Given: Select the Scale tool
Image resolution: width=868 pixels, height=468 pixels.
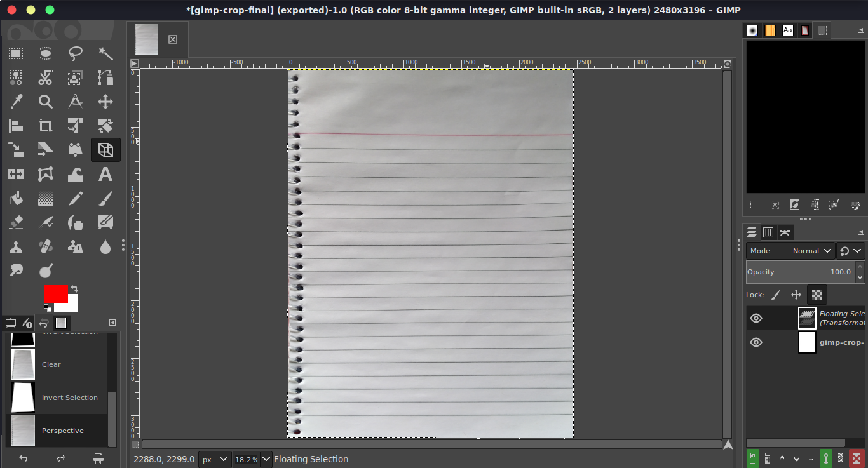Looking at the screenshot, I should click(x=16, y=150).
